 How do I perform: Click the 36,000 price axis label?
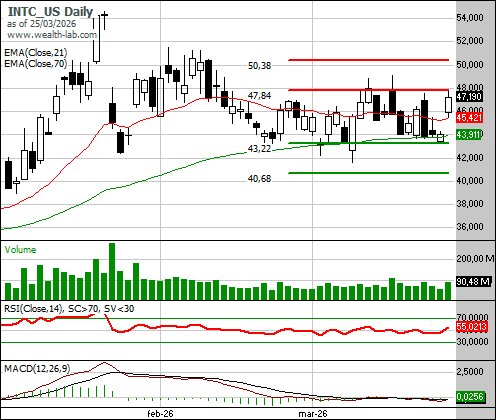(x=470, y=227)
